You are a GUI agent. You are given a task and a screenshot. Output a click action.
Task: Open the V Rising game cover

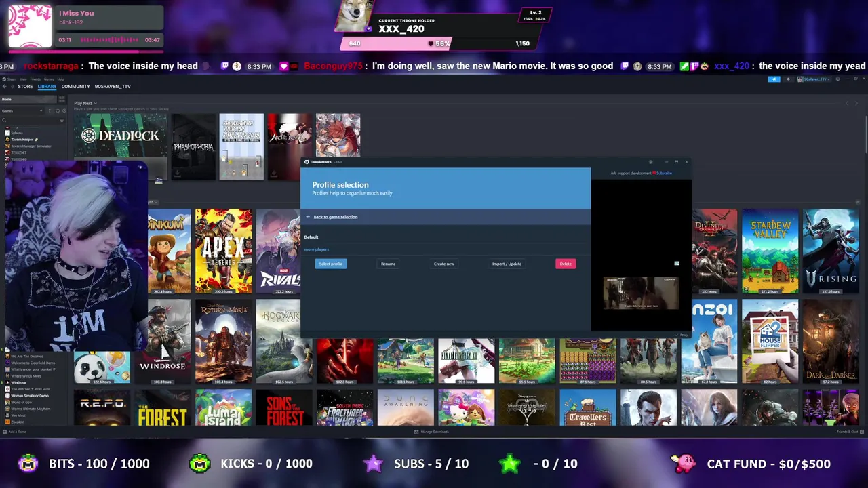pyautogui.click(x=831, y=251)
